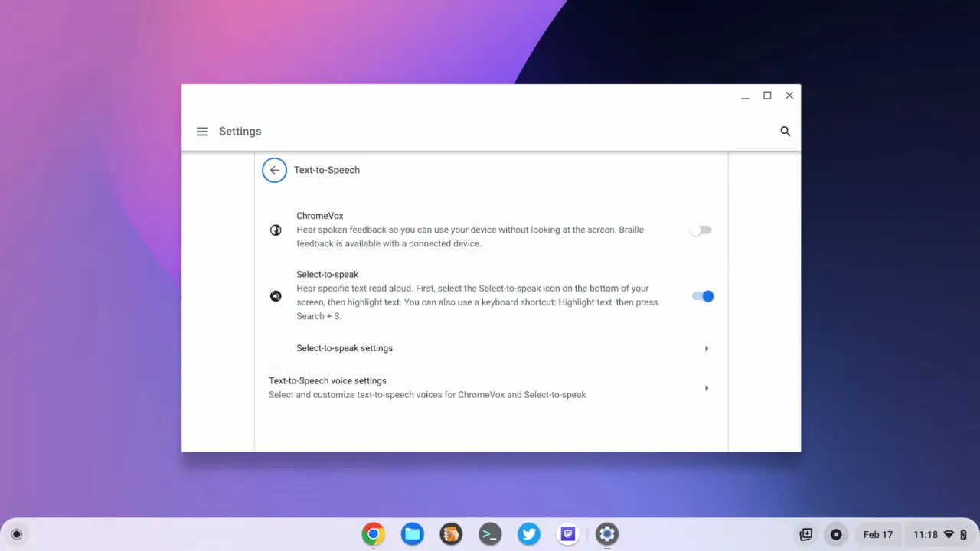Turn off the Select-to-speak toggle

pos(703,296)
